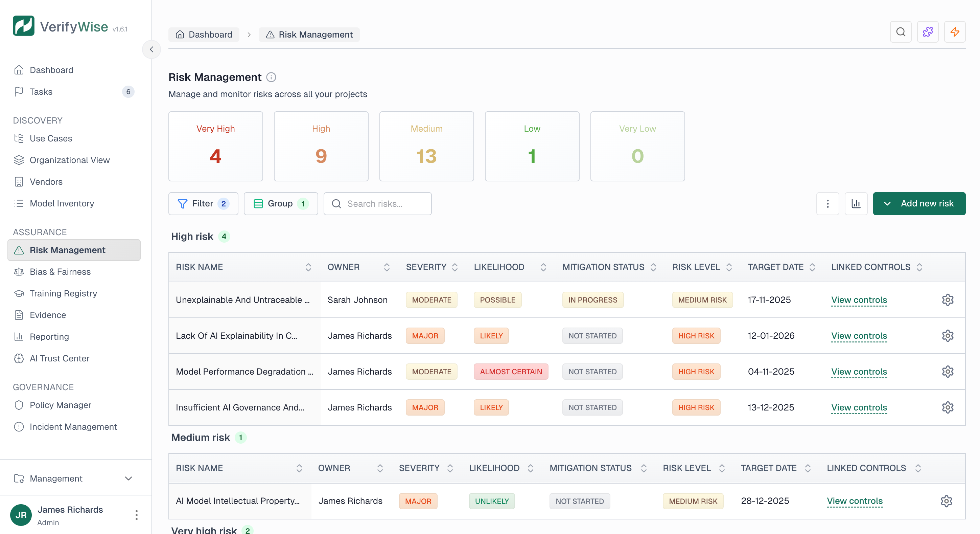This screenshot has height=534, width=980.
Task: Click the gear icon on Model Performance Degradation row
Action: pyautogui.click(x=948, y=372)
